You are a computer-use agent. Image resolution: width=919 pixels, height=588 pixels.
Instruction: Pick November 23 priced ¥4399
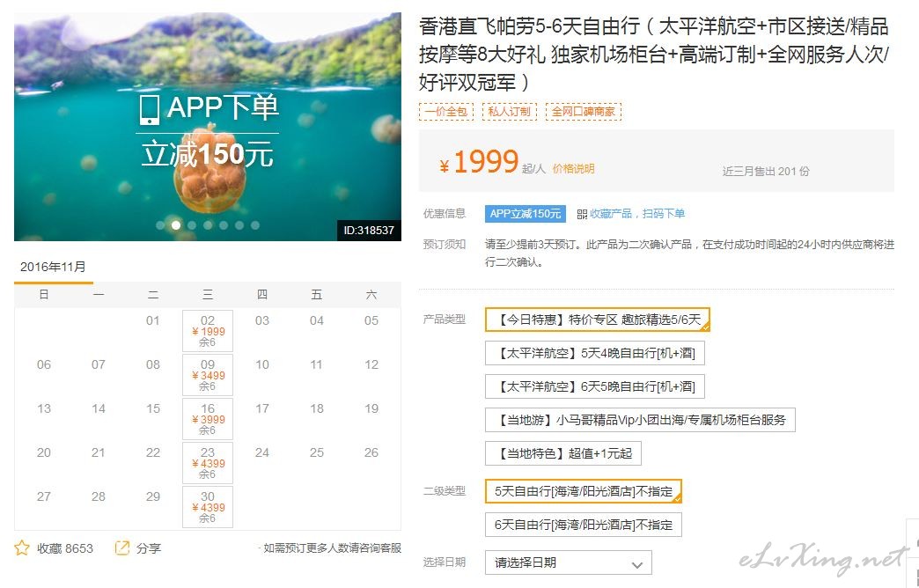208,462
